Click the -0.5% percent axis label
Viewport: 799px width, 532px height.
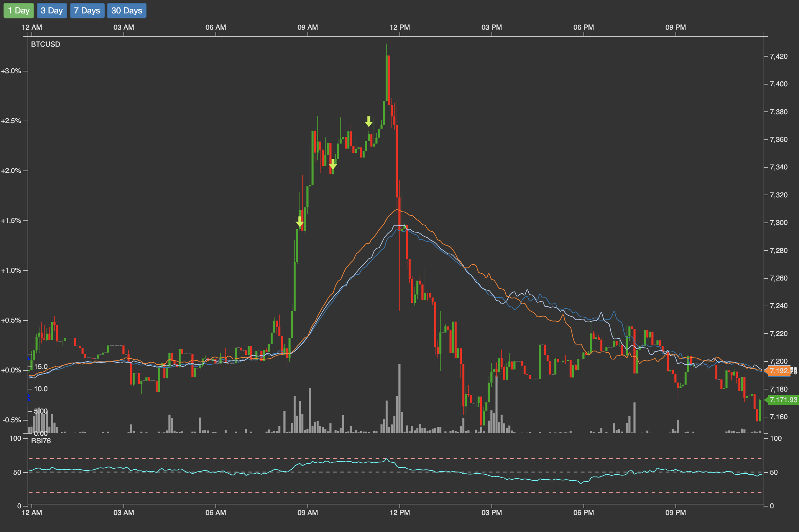tap(12, 420)
